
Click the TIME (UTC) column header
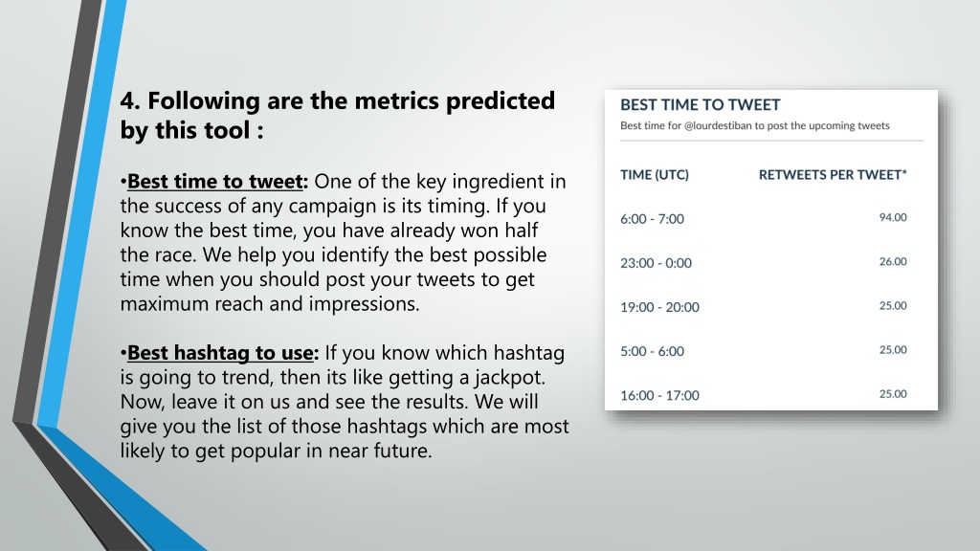(655, 175)
